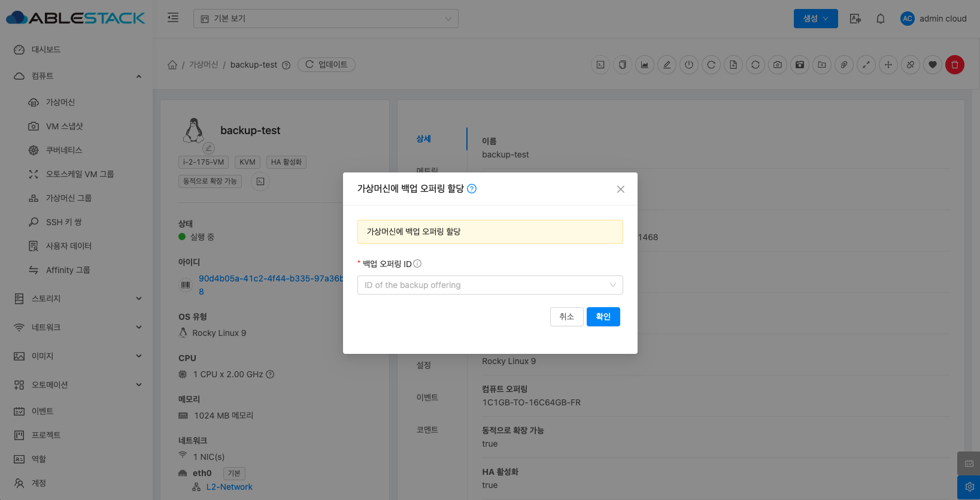980x500 pixels.
Task: Click the four-arrow migrate VM icon
Action: point(888,65)
